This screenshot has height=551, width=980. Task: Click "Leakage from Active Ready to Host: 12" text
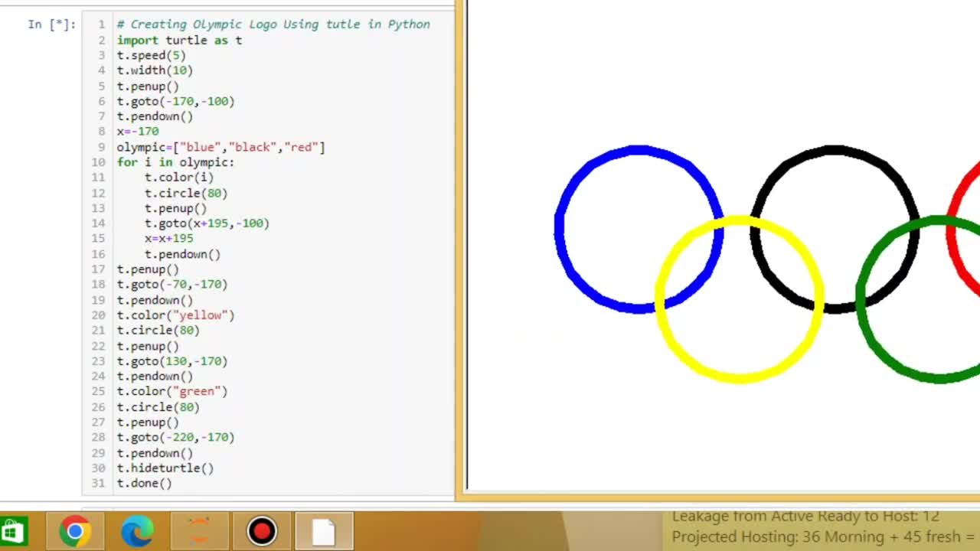click(x=805, y=517)
